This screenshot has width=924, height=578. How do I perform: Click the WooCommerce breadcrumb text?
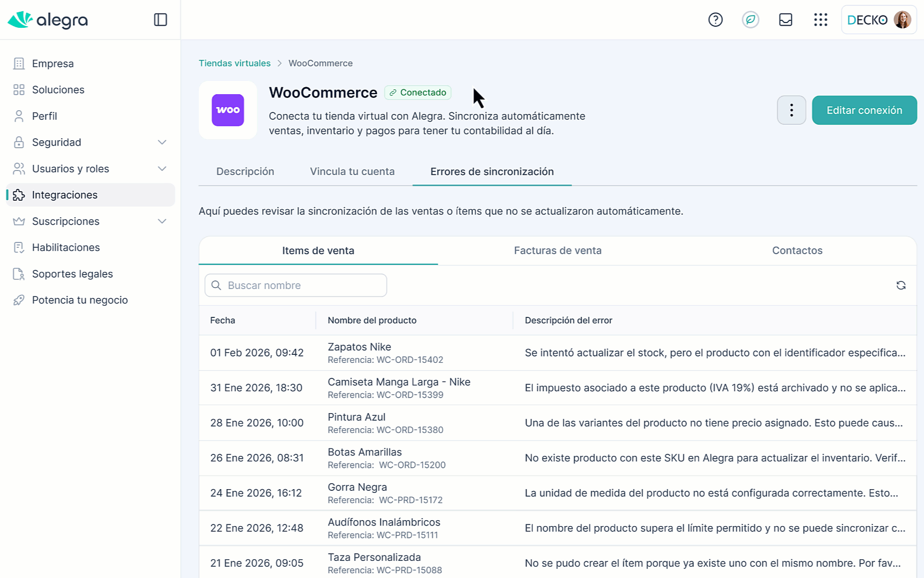pos(320,63)
